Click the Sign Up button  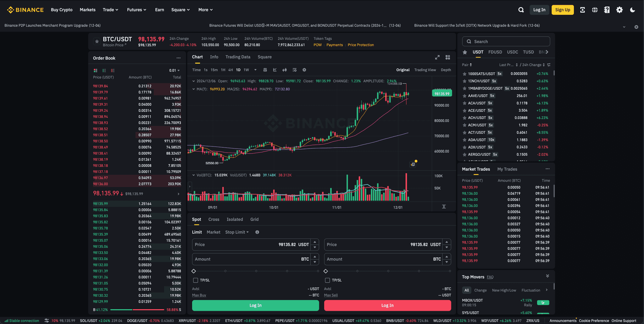point(563,10)
